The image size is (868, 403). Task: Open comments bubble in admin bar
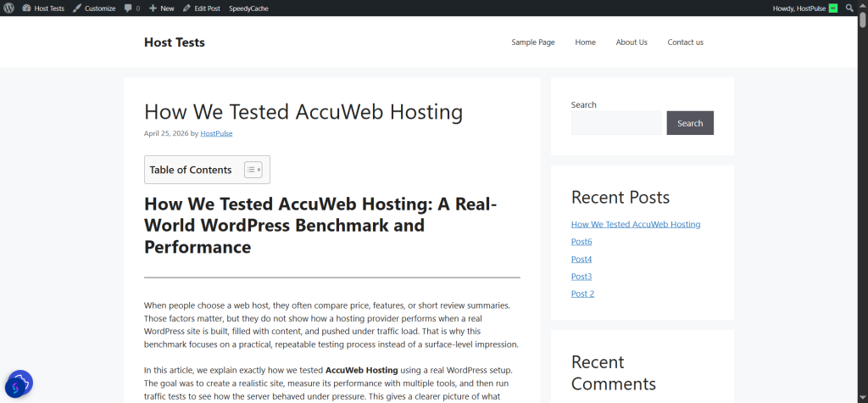(x=131, y=8)
